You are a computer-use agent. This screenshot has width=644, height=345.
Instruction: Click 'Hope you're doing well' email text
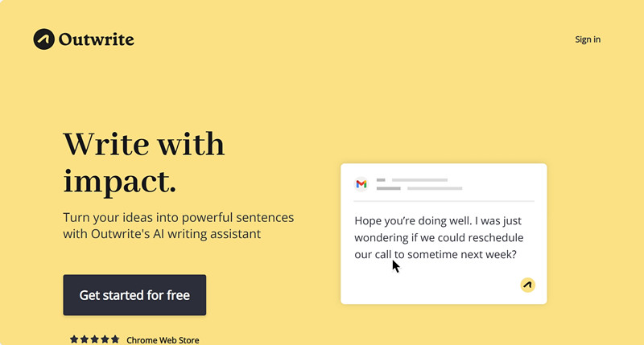pos(413,220)
